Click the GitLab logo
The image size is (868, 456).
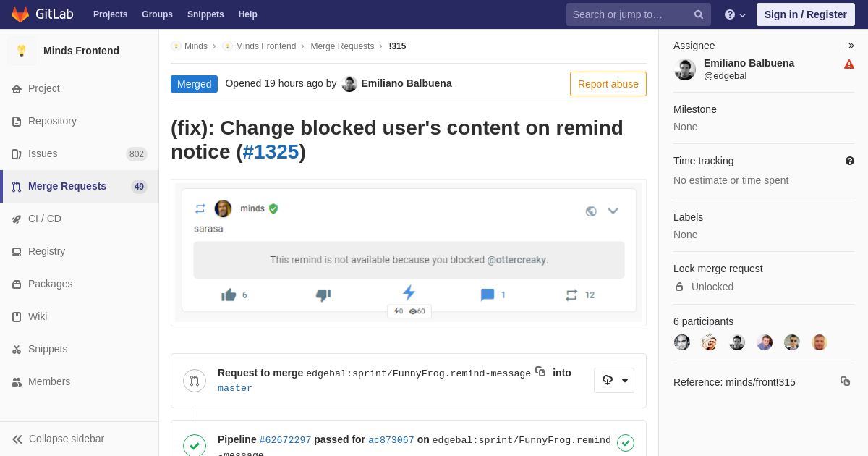(x=41, y=14)
